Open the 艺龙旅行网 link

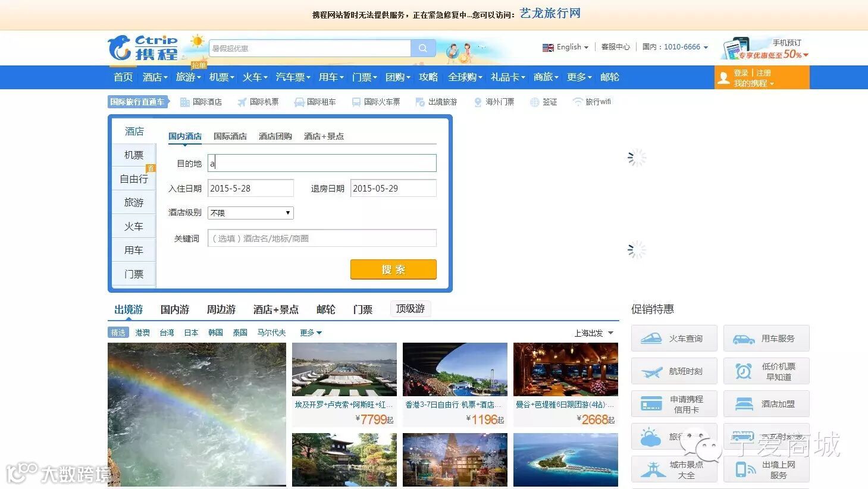550,14
